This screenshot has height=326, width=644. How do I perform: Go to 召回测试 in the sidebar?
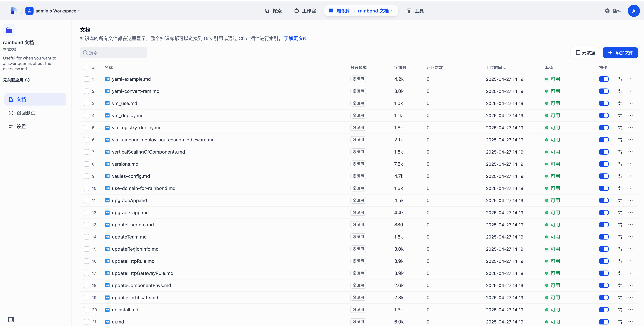point(26,113)
